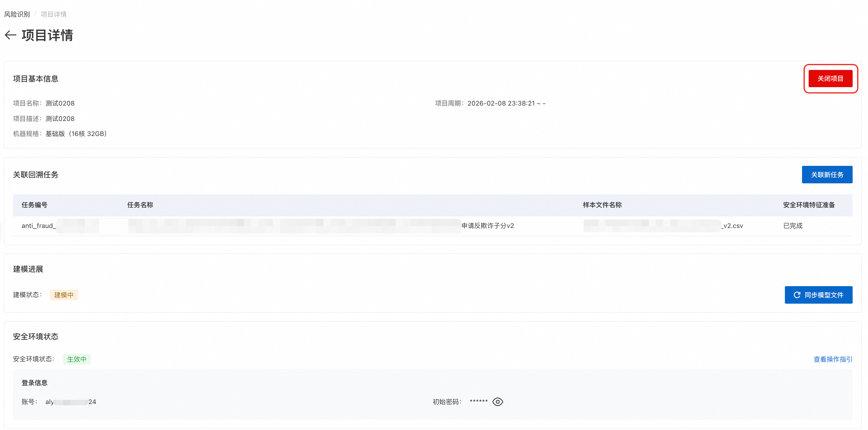Go to 风险识别 breadcrumb
This screenshot has width=868, height=430.
(17, 14)
